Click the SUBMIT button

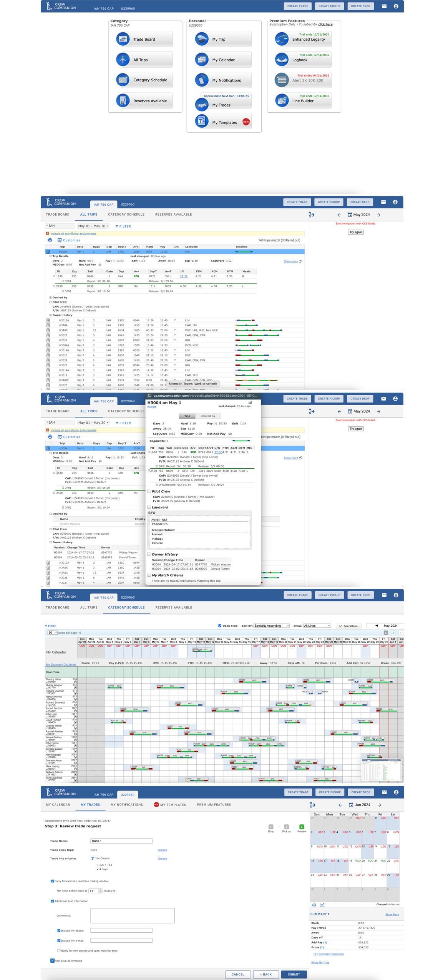pos(294,974)
